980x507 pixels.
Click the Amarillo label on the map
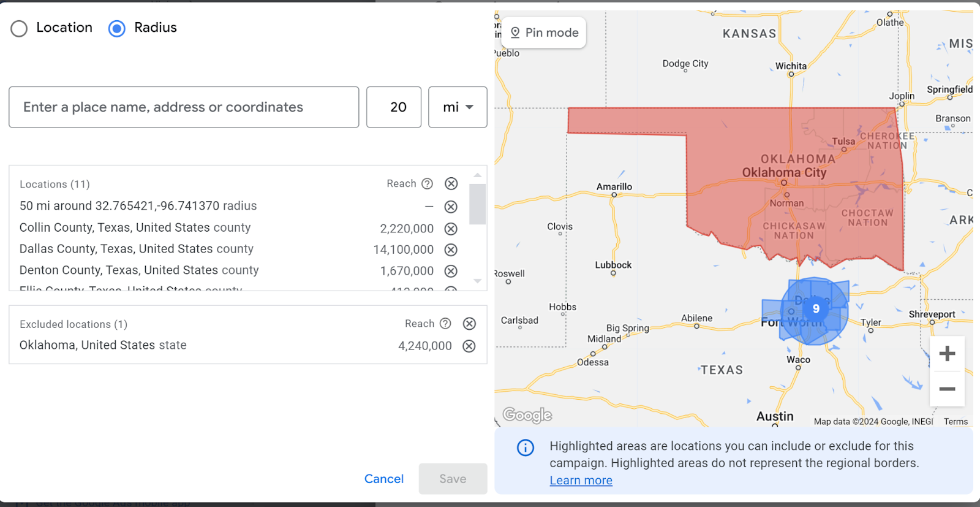pos(614,187)
